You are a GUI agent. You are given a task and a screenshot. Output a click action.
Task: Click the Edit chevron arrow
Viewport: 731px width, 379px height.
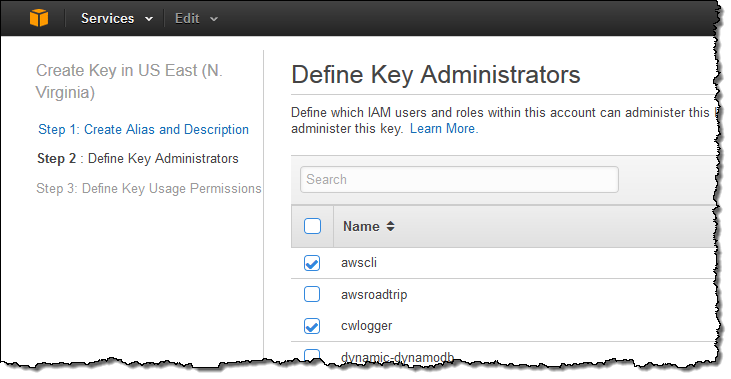click(x=214, y=19)
